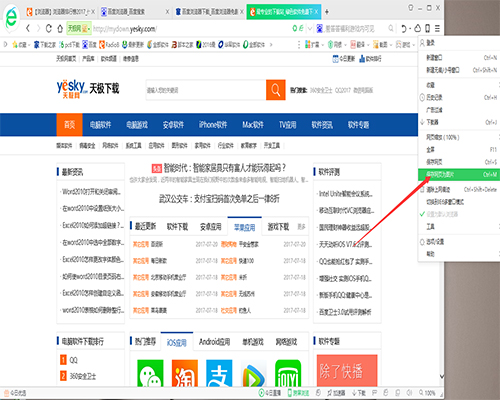Switch to the second browser tab
This screenshot has height=400, width=500.
tap(135, 12)
